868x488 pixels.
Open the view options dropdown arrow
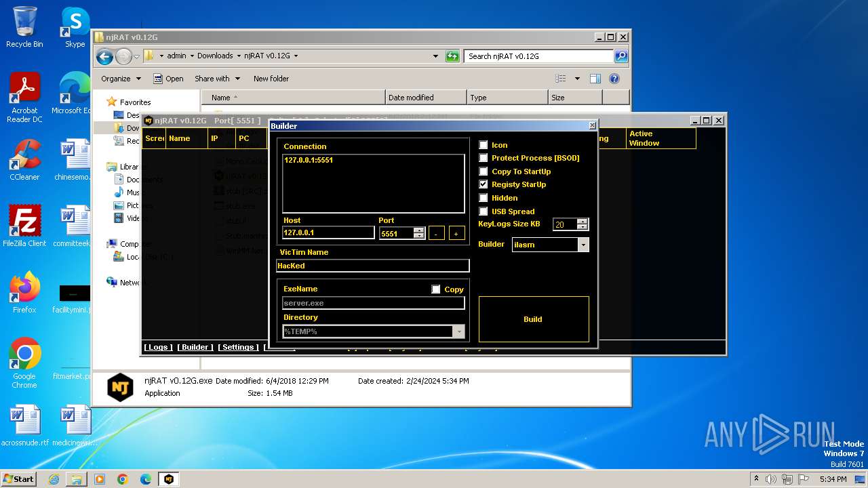[x=577, y=79]
